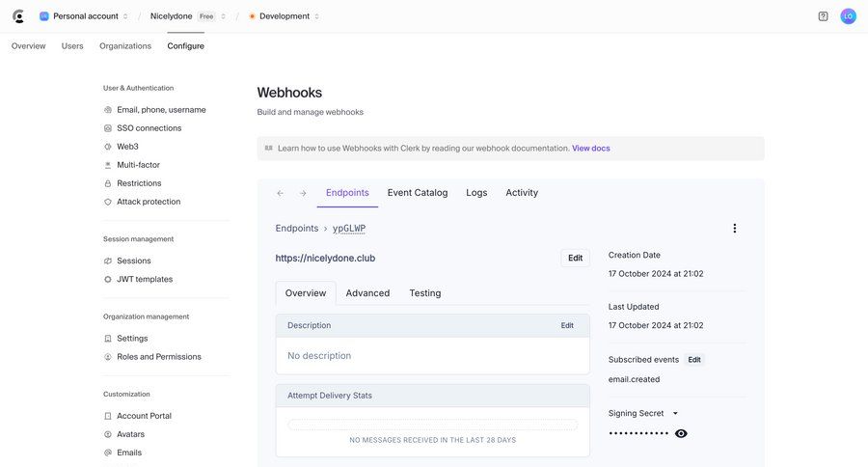Open Account Portal customization page

point(144,416)
